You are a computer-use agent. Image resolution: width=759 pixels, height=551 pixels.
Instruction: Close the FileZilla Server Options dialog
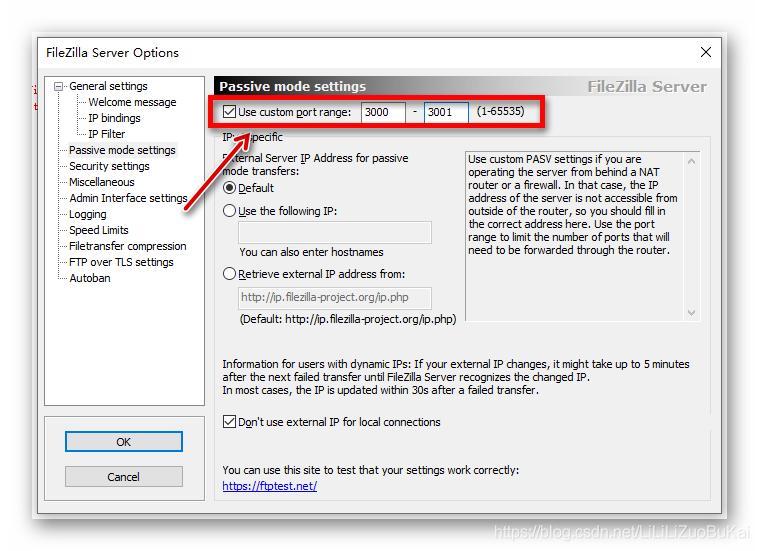(706, 52)
